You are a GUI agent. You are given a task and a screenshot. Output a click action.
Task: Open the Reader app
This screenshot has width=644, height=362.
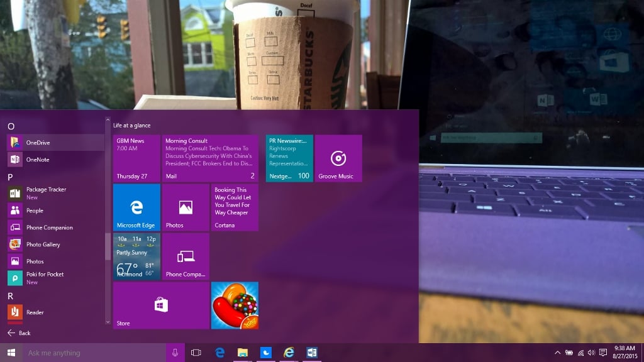(55, 312)
